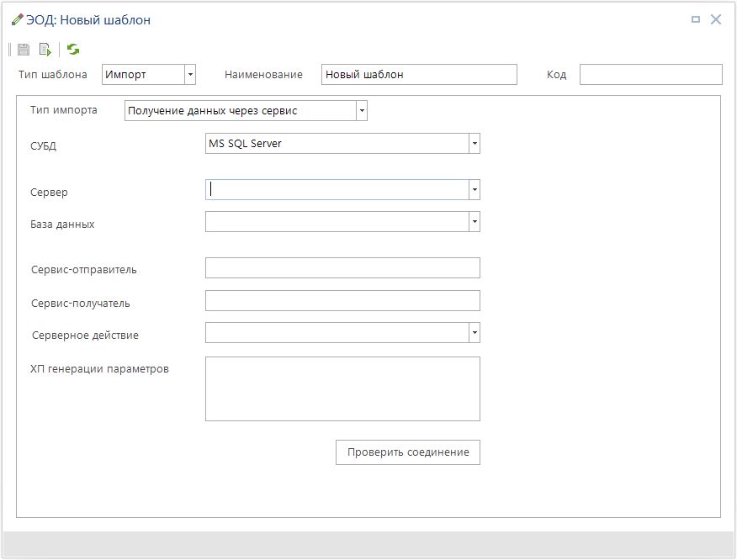Expand the Серверное действие dropdown

(x=475, y=334)
